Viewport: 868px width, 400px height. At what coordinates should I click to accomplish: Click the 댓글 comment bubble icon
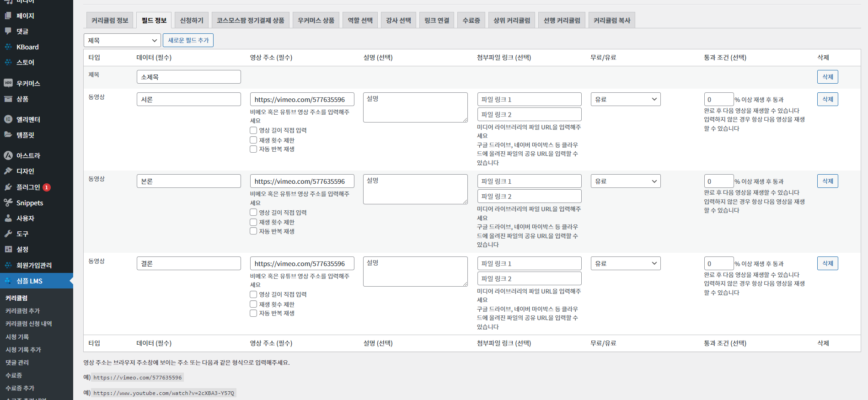[8, 31]
